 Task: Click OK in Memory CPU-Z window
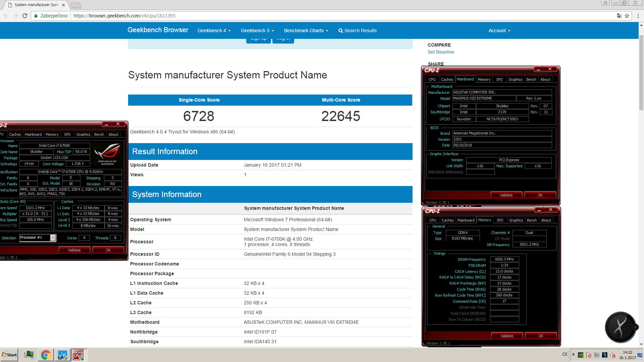point(541,336)
